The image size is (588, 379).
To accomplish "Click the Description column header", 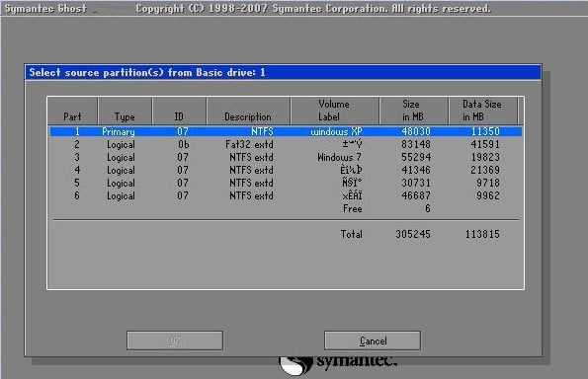I will pos(248,111).
